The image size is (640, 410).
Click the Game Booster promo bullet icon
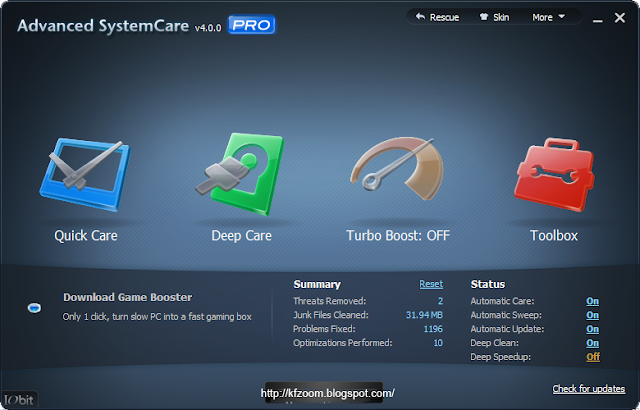[34, 307]
